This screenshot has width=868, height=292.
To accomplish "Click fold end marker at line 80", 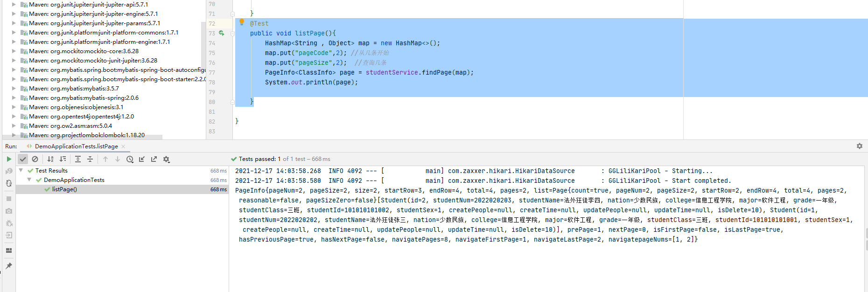I will pos(232,102).
